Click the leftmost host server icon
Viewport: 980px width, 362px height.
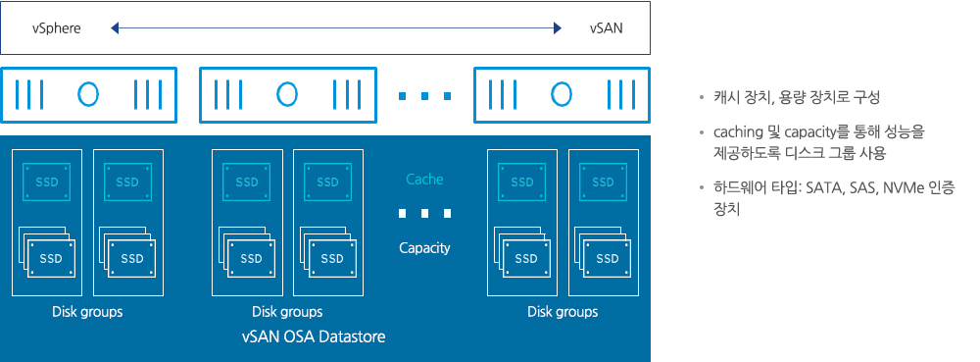click(x=89, y=95)
